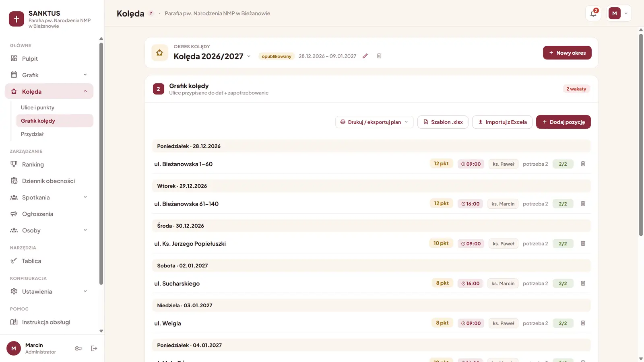
Task: Click the step 2 badge of Grafik kolędy
Action: click(159, 89)
